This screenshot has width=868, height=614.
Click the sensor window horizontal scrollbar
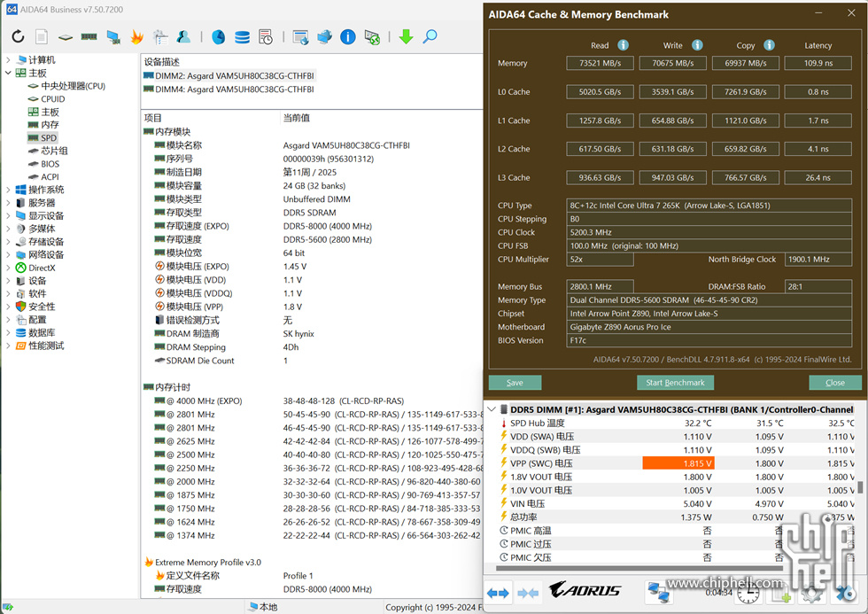pyautogui.click(x=639, y=568)
